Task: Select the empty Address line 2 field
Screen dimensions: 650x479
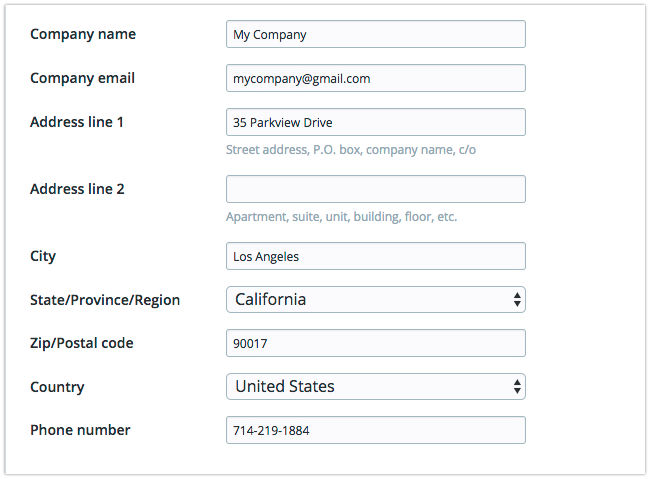Action: coord(375,189)
